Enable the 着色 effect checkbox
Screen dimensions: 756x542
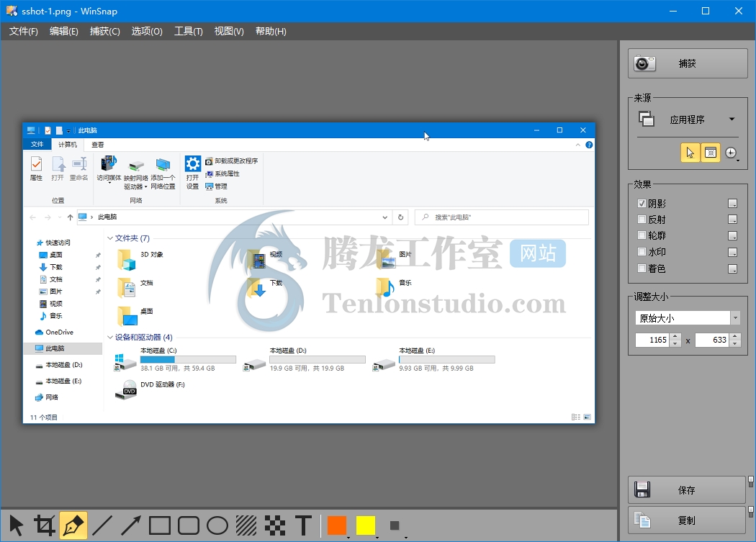coord(642,268)
